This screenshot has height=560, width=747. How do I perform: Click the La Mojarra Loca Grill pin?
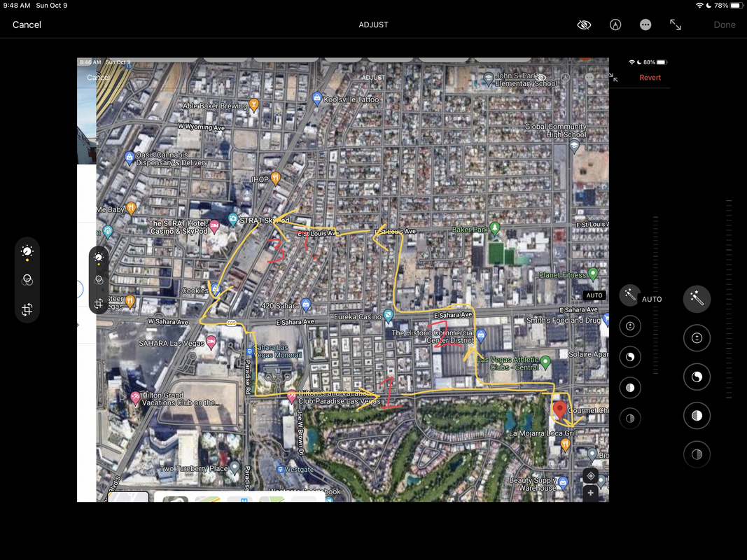566,444
